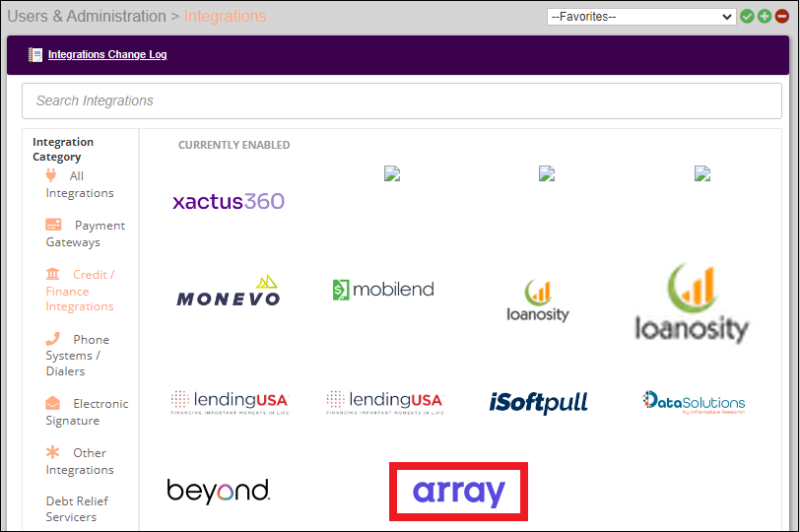This screenshot has width=800, height=532.
Task: Select Electronic Signature category
Action: click(x=87, y=412)
